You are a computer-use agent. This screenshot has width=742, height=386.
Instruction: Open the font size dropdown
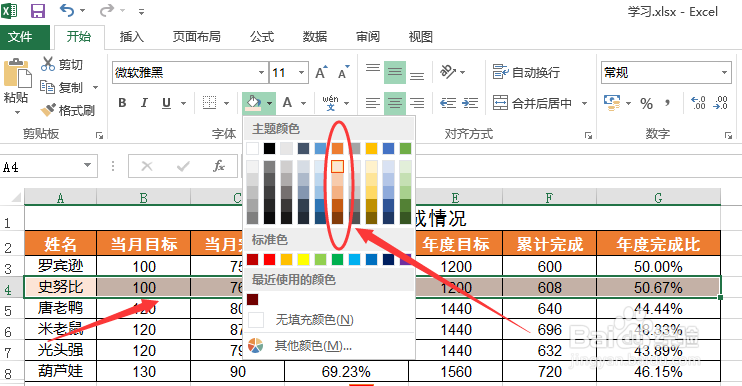pyautogui.click(x=301, y=73)
